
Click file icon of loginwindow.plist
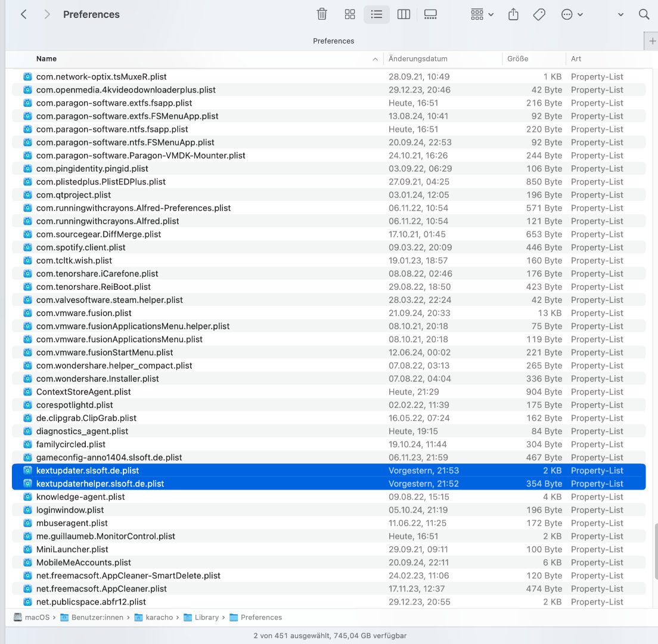click(27, 510)
